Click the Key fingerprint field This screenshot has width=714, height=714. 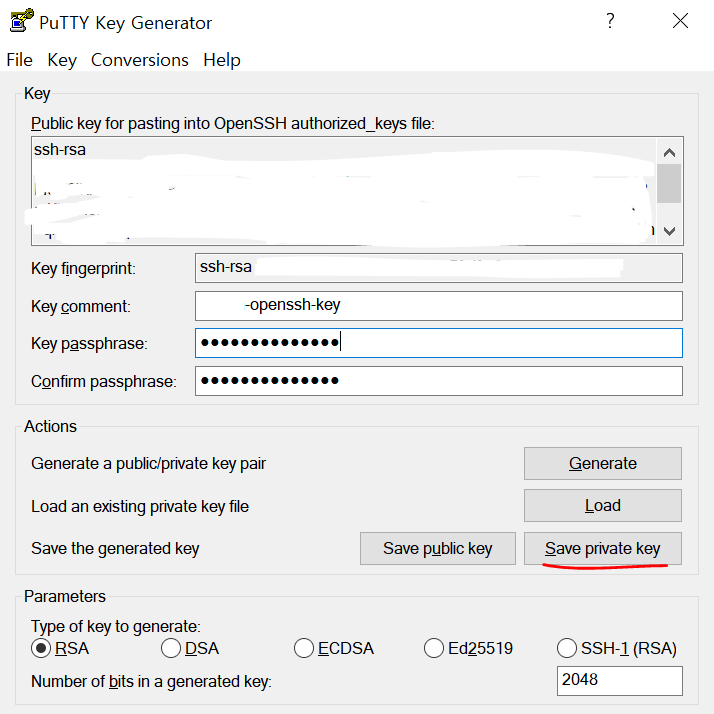[439, 268]
